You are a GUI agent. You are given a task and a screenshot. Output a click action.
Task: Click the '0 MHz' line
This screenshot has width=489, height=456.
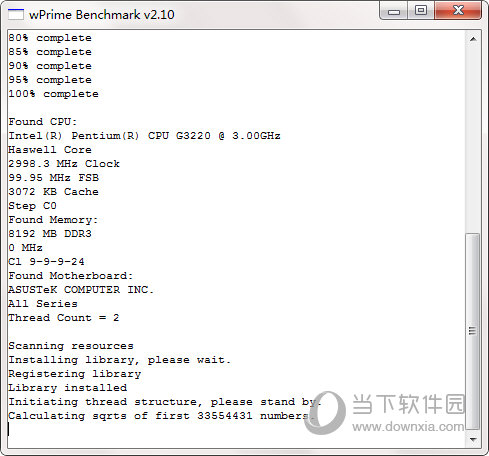[x=25, y=248]
